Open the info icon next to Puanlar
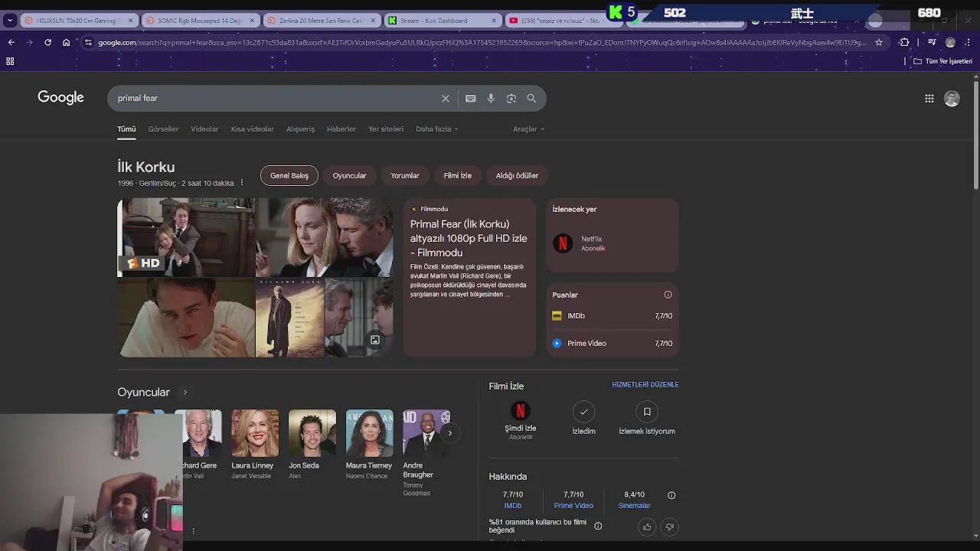The width and height of the screenshot is (980, 551). pos(668,295)
